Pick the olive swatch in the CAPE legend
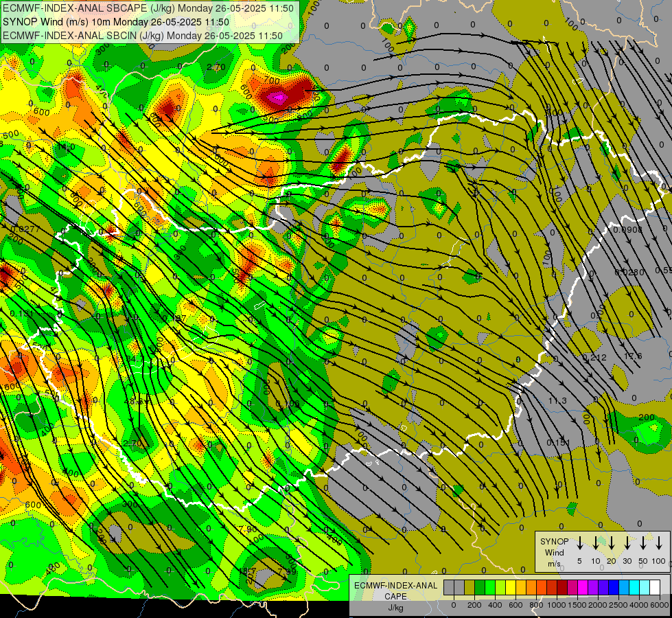This screenshot has width=672, height=618. (x=470, y=587)
